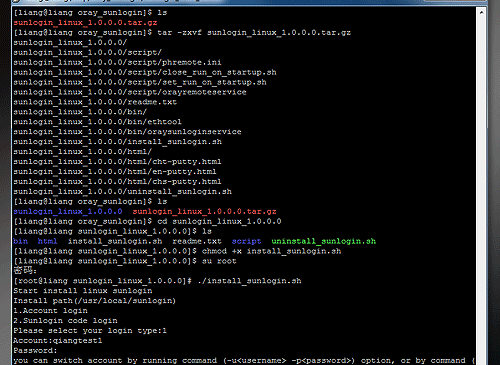Viewport: 500px width, 365px height.
Task: Click the '密码:' password prompt
Action: (25, 270)
